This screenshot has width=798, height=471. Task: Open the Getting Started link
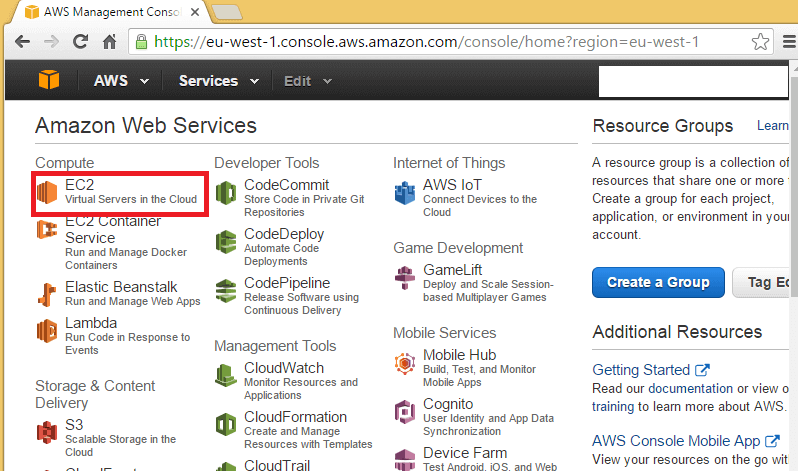(x=641, y=370)
